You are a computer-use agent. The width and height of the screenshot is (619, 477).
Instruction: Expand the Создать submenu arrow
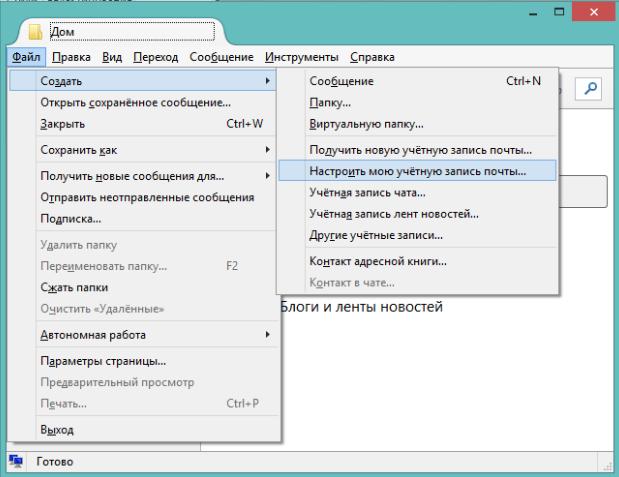(267, 80)
